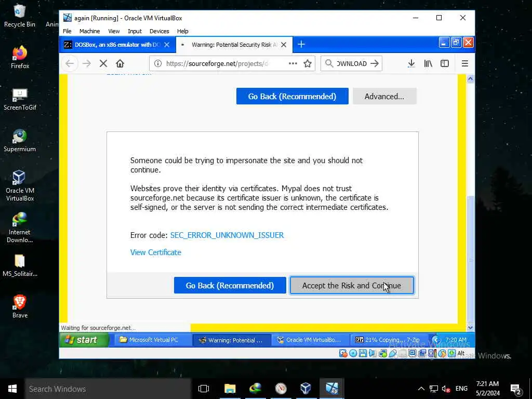The image size is (532, 399).
Task: Click the browser search box
Action: (351, 63)
